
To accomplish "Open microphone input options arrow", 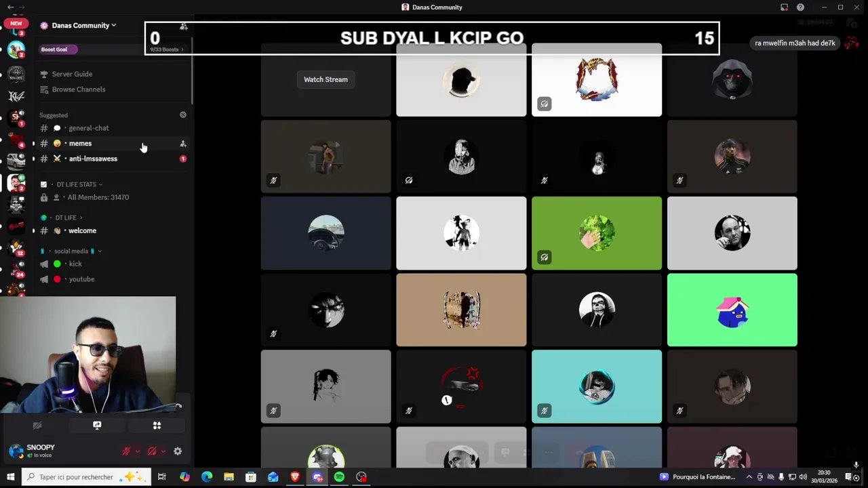I will [138, 451].
